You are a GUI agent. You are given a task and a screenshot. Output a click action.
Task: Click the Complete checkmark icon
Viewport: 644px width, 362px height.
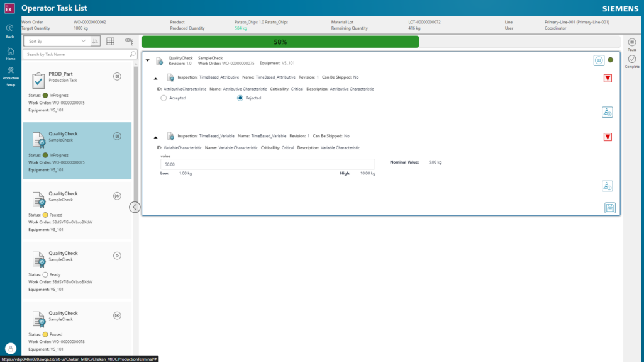pyautogui.click(x=631, y=59)
